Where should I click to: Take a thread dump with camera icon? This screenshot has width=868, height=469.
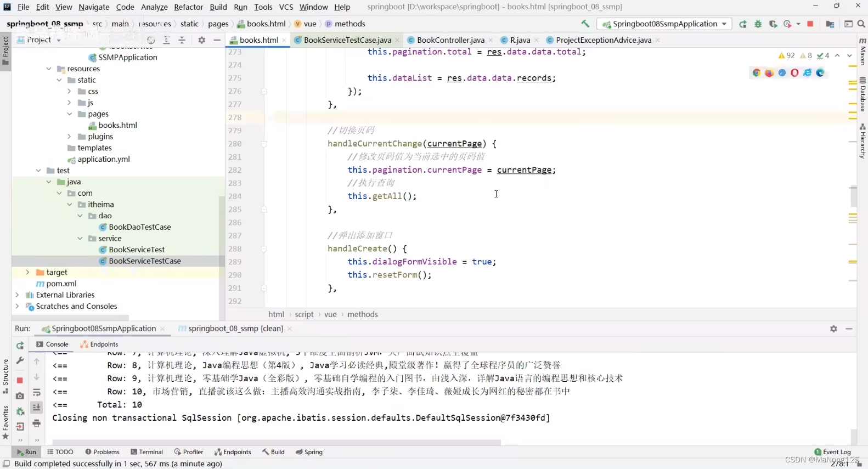pyautogui.click(x=20, y=396)
